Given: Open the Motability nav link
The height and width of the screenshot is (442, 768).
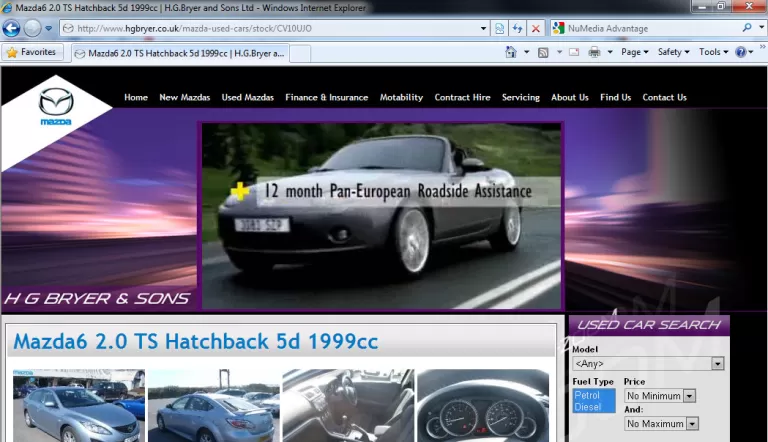Looking at the screenshot, I should (x=401, y=98).
